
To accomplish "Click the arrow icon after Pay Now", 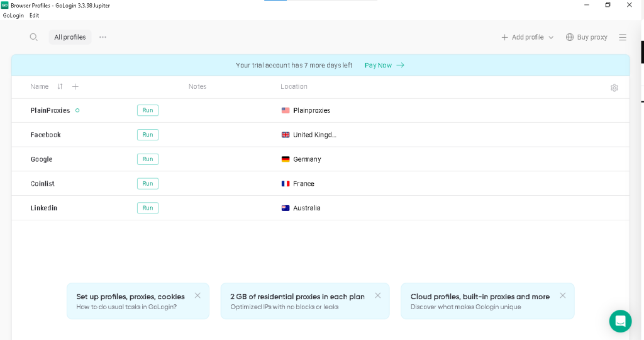I will click(401, 65).
